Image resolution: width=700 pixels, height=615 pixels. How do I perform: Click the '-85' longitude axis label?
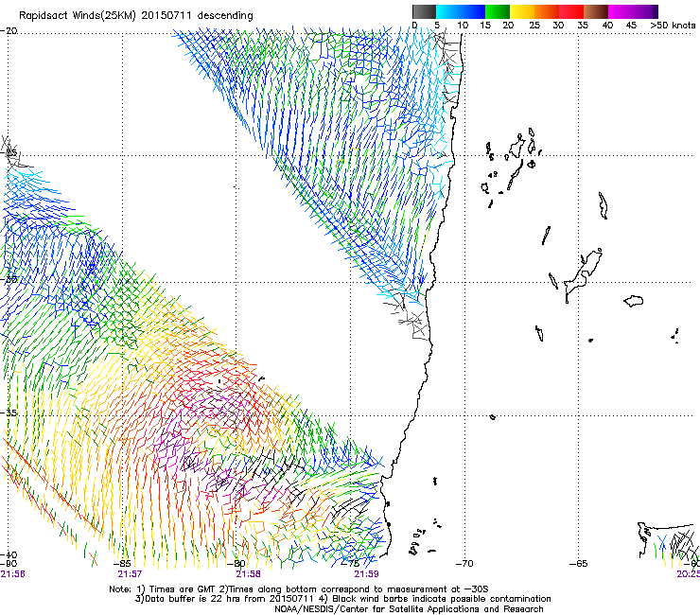click(x=122, y=564)
